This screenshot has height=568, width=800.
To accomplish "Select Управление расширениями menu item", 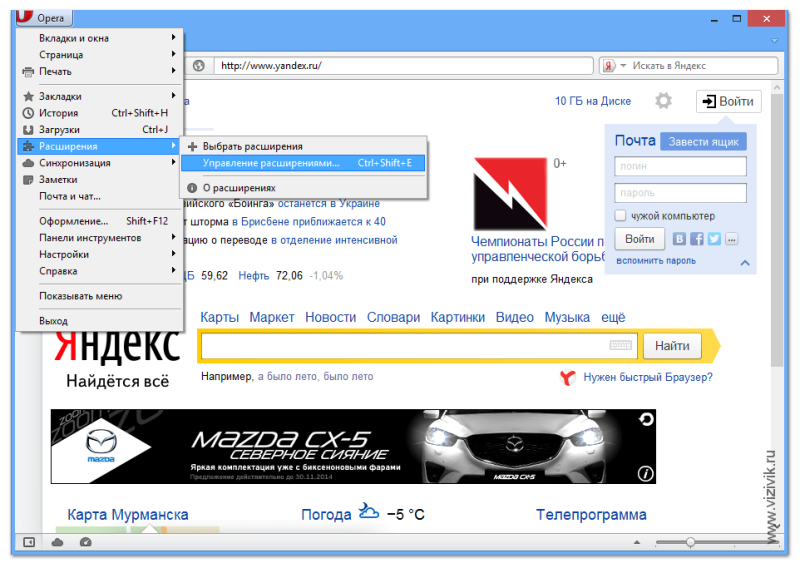I will pos(303,163).
